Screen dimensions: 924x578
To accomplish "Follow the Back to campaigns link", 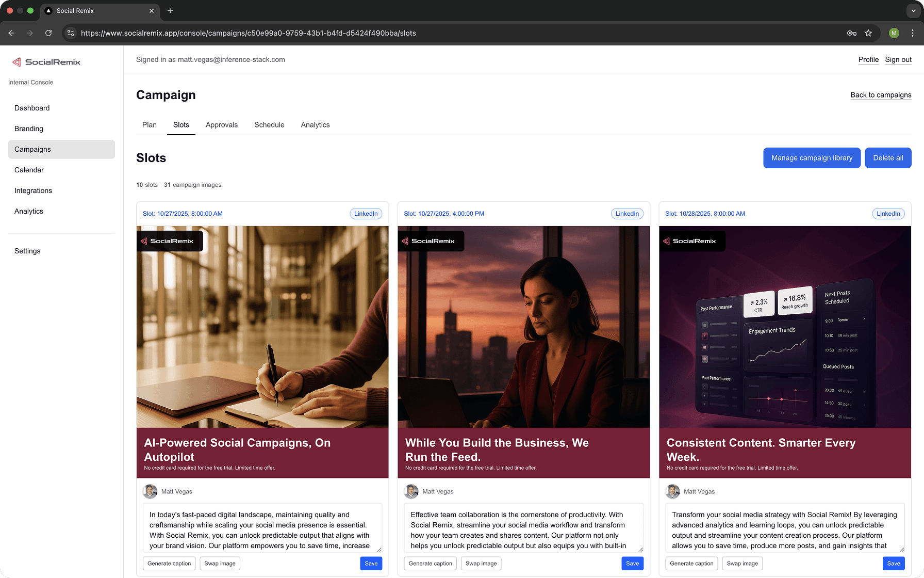I will pyautogui.click(x=881, y=95).
